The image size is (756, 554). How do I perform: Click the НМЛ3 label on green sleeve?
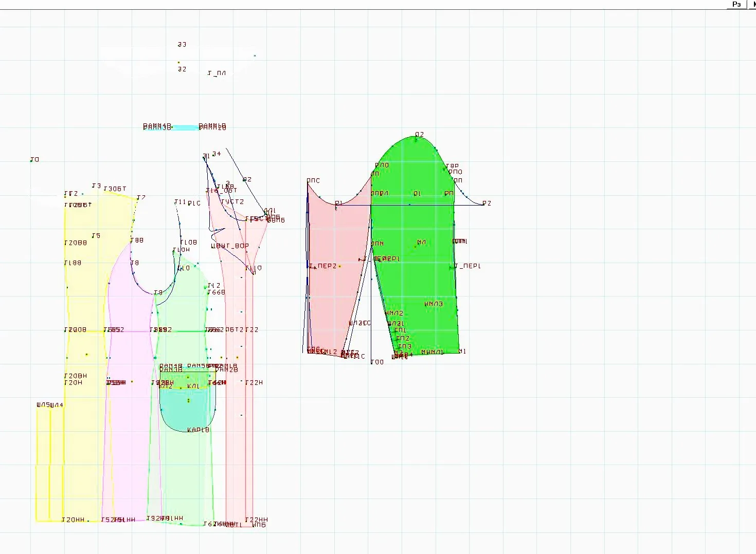434,304
